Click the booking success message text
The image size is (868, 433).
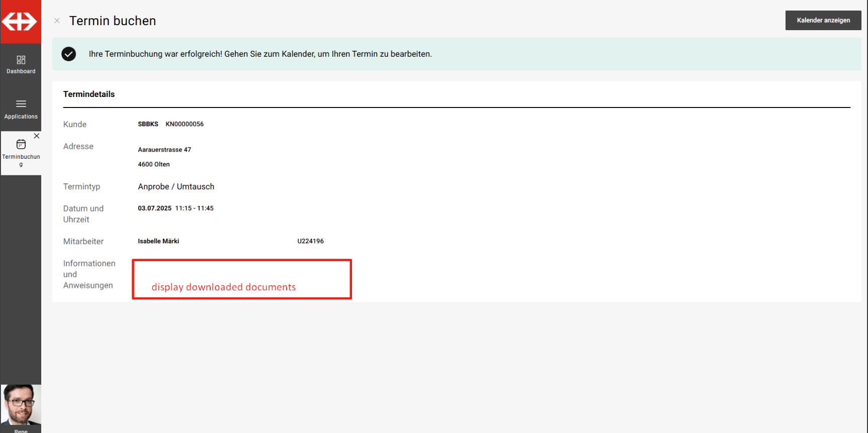pyautogui.click(x=261, y=54)
